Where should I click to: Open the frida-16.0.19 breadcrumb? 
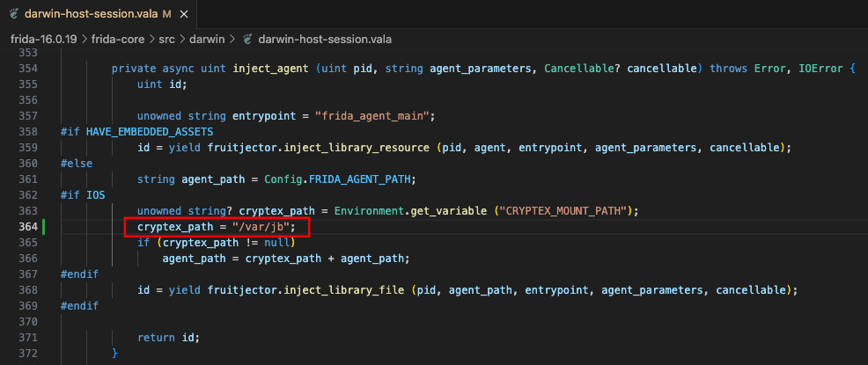[44, 40]
